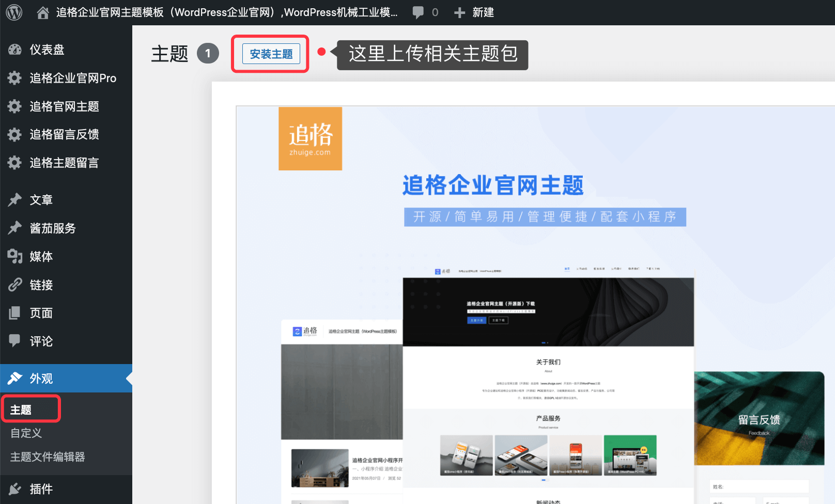835x504 pixels.
Task: Click the speech bubble icon beside 评论
Action: (x=15, y=341)
